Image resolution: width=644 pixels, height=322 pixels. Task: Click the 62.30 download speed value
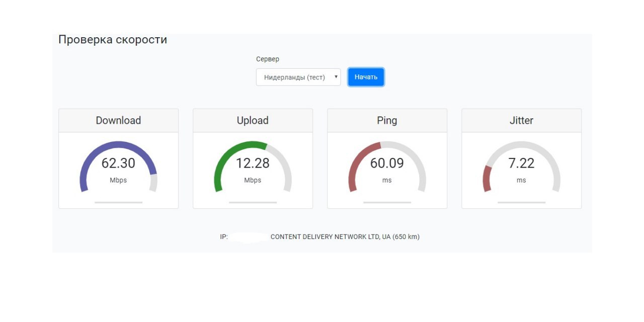[x=118, y=163]
